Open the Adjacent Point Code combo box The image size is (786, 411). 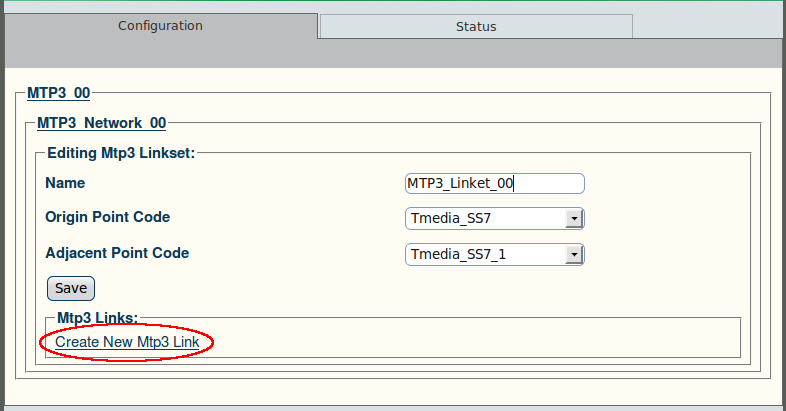coord(495,255)
